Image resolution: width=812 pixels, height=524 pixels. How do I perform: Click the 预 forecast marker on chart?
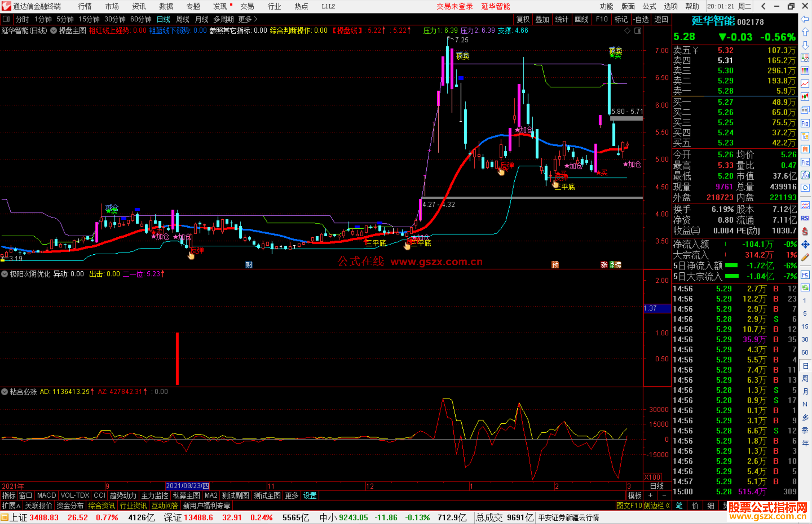pyautogui.click(x=555, y=264)
